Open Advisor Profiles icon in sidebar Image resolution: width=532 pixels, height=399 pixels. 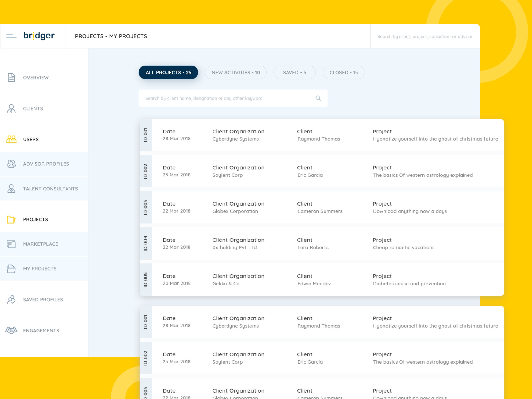click(11, 164)
